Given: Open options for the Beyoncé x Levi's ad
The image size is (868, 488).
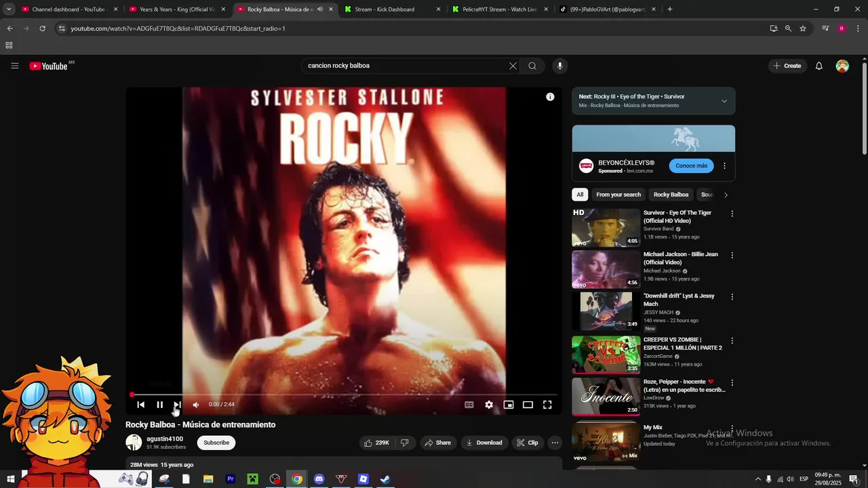Looking at the screenshot, I should pyautogui.click(x=724, y=165).
